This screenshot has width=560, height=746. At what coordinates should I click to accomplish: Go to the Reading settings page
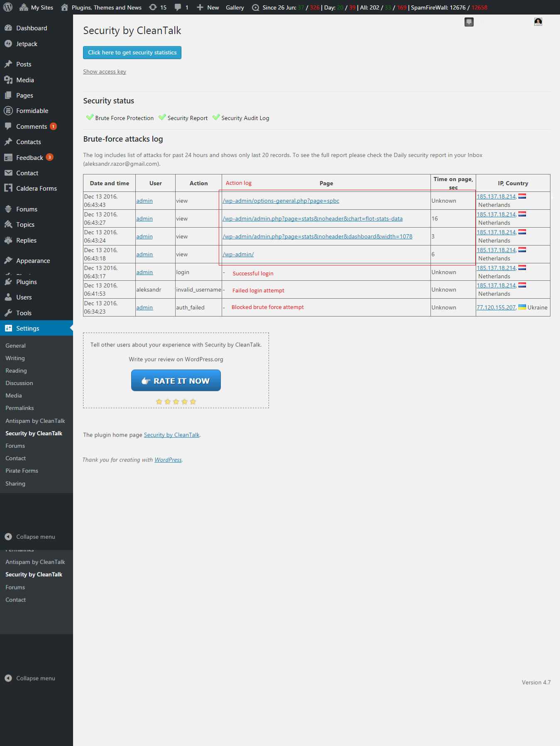click(16, 371)
